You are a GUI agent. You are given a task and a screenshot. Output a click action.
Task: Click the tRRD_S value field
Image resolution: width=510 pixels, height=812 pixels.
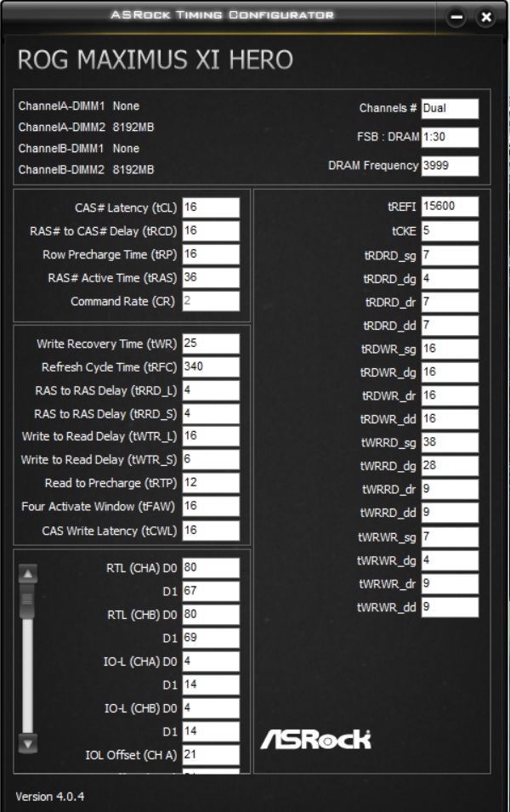(211, 414)
